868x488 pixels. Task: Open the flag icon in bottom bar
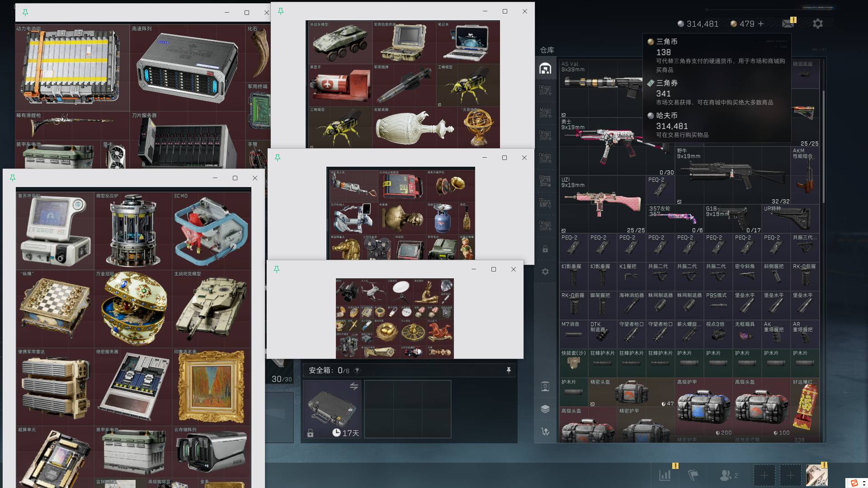click(x=693, y=475)
